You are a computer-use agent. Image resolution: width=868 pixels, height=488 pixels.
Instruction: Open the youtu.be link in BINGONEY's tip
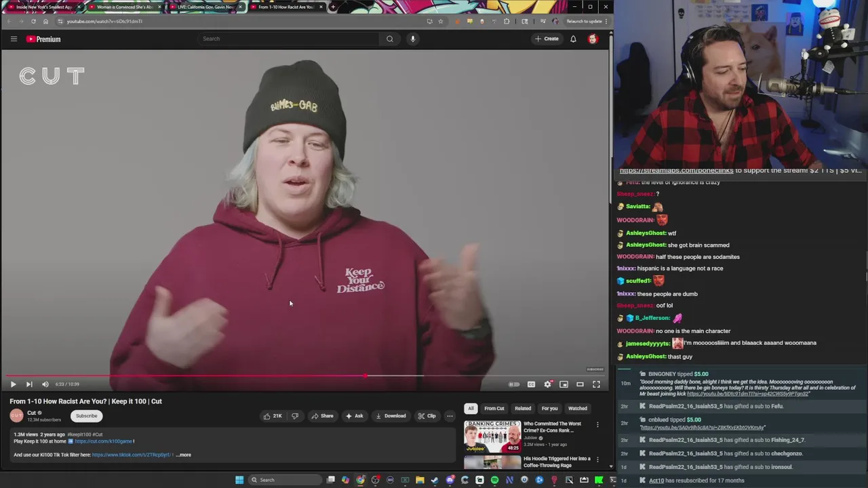(747, 394)
